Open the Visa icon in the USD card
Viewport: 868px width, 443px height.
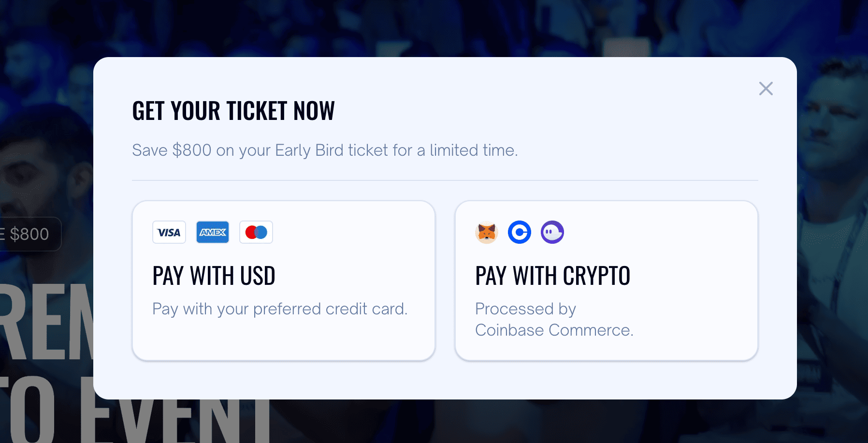169,232
